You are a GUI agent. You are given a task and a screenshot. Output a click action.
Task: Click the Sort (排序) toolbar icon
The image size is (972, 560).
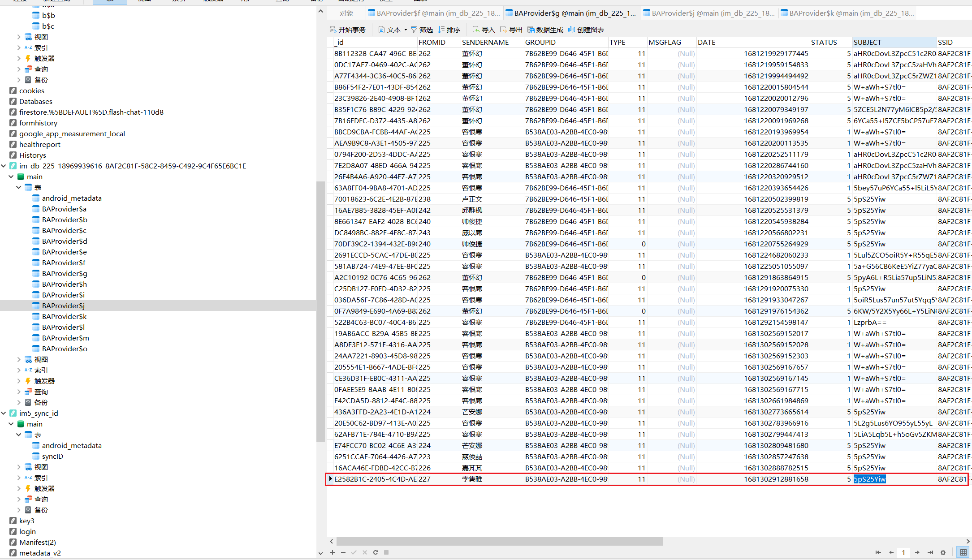click(x=441, y=30)
